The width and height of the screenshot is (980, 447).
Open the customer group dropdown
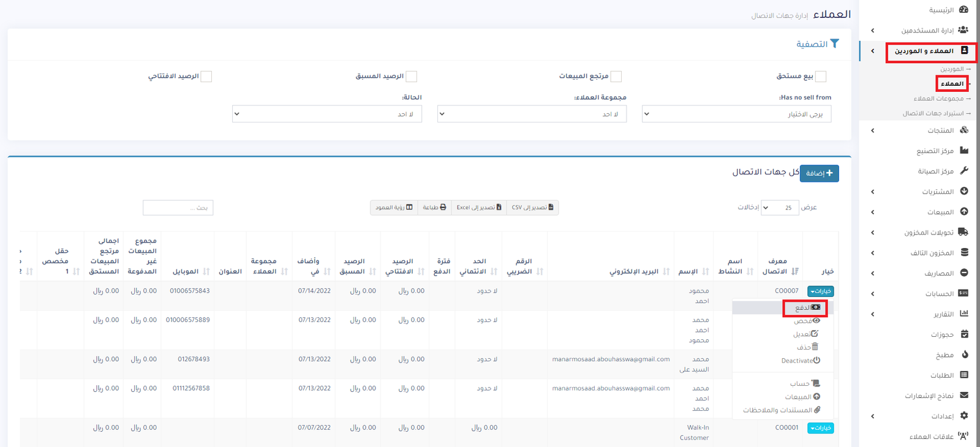[x=532, y=114]
